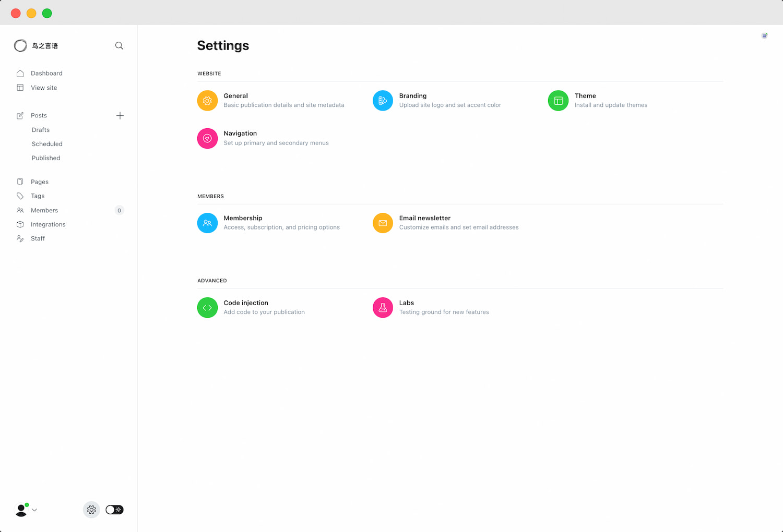
Task: Open Email newsletter envelope icon
Action: tap(383, 223)
